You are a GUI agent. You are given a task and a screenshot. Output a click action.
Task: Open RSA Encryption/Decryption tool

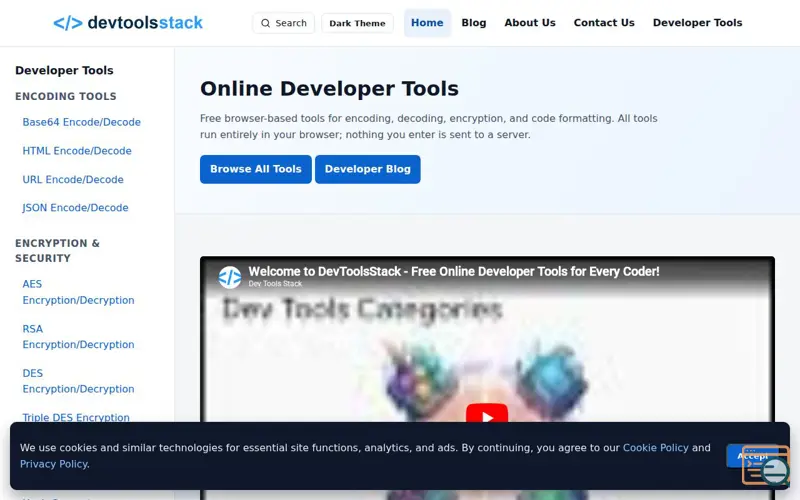[79, 337]
